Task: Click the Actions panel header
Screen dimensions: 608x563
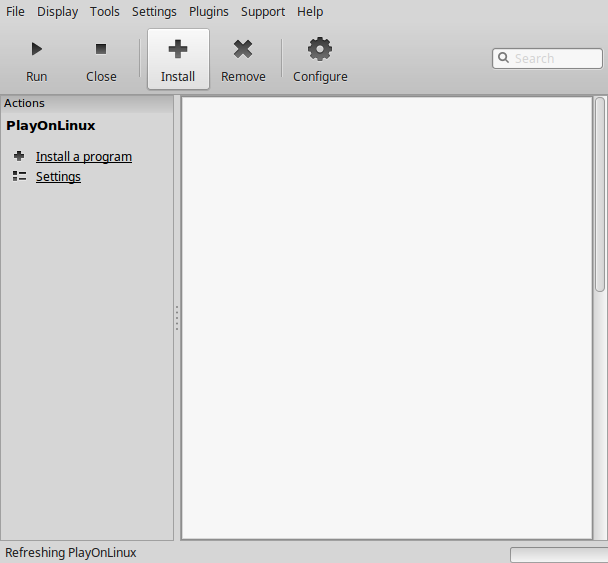Action: [x=87, y=103]
